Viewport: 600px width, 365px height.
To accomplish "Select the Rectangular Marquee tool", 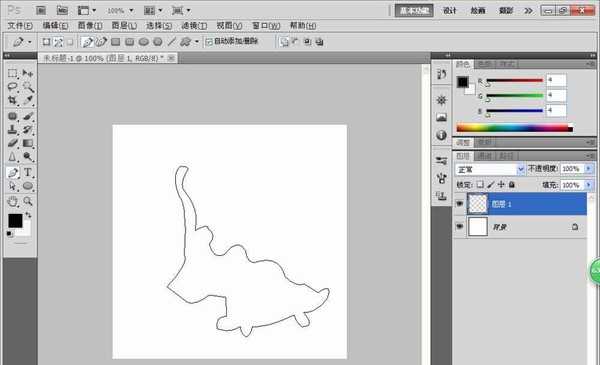I will point(13,73).
